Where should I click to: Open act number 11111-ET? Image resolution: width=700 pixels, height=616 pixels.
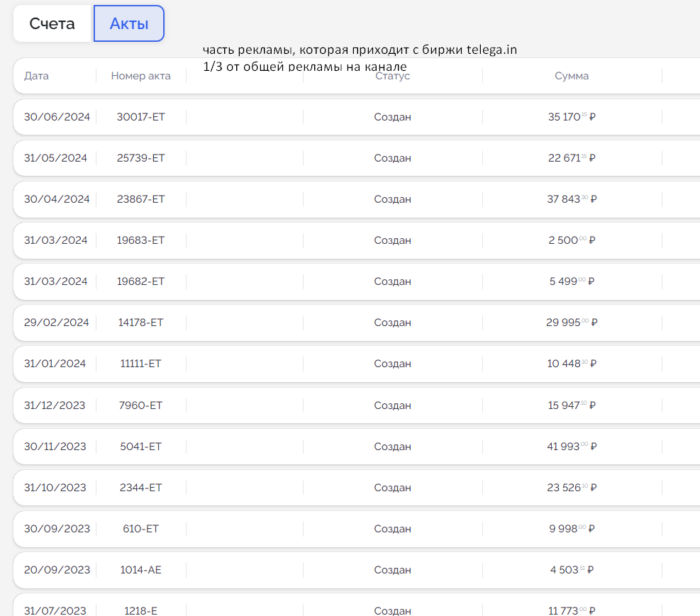pyautogui.click(x=140, y=364)
